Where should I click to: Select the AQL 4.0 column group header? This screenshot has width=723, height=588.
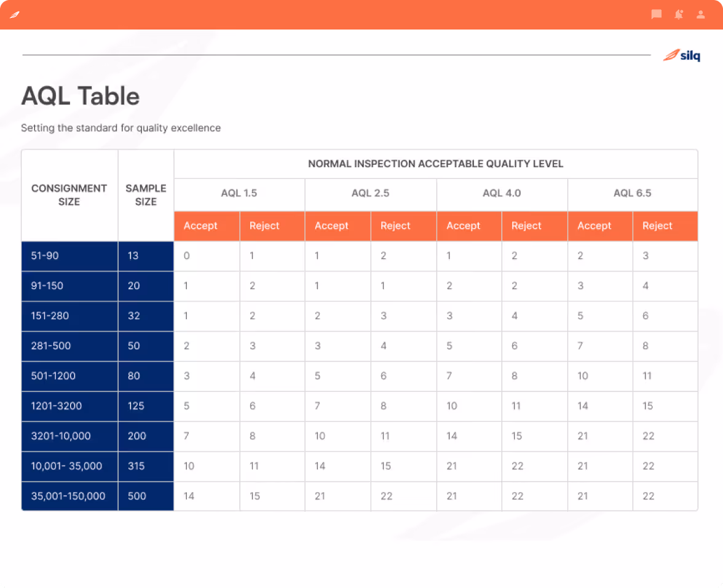[502, 193]
